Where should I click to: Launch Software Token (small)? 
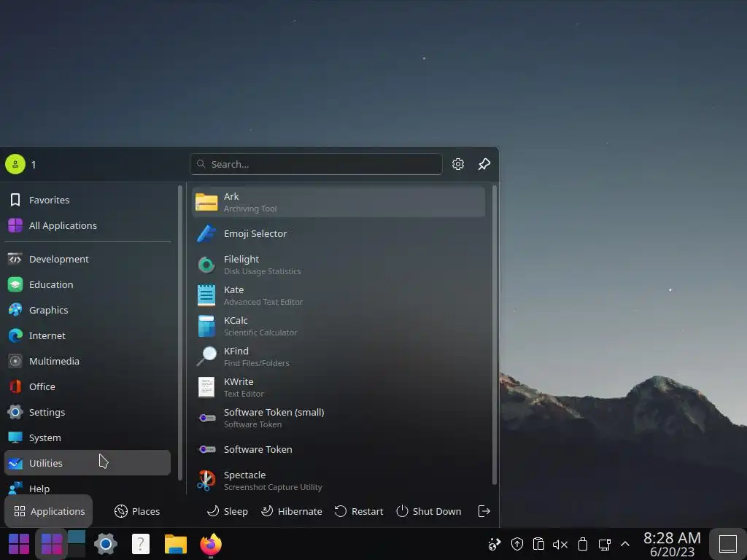(338, 418)
